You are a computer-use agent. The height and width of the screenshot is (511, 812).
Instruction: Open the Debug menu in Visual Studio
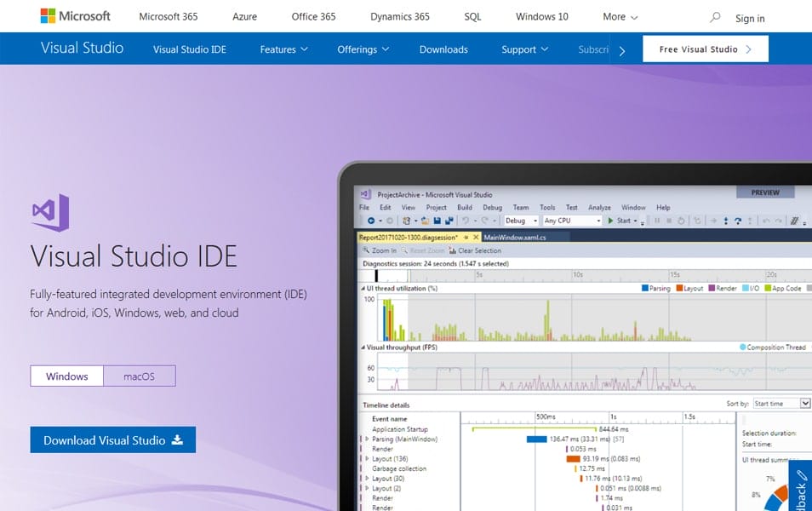492,207
